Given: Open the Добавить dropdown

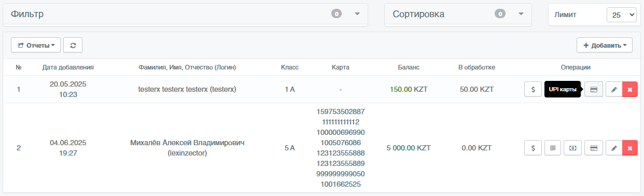Looking at the screenshot, I should pyautogui.click(x=605, y=45).
